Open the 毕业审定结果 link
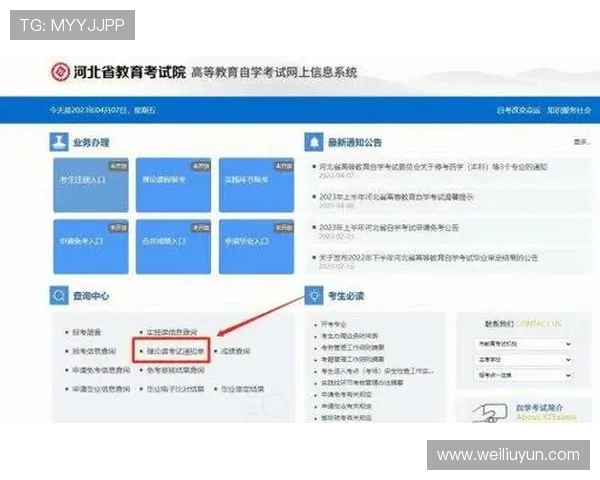Viewport: 600px width, 480px height. click(243, 389)
